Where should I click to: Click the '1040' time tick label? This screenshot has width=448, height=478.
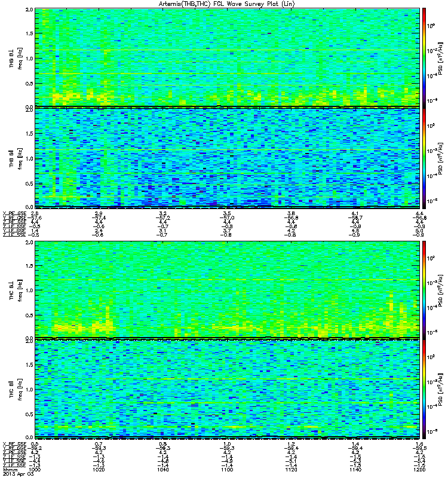(x=163, y=470)
